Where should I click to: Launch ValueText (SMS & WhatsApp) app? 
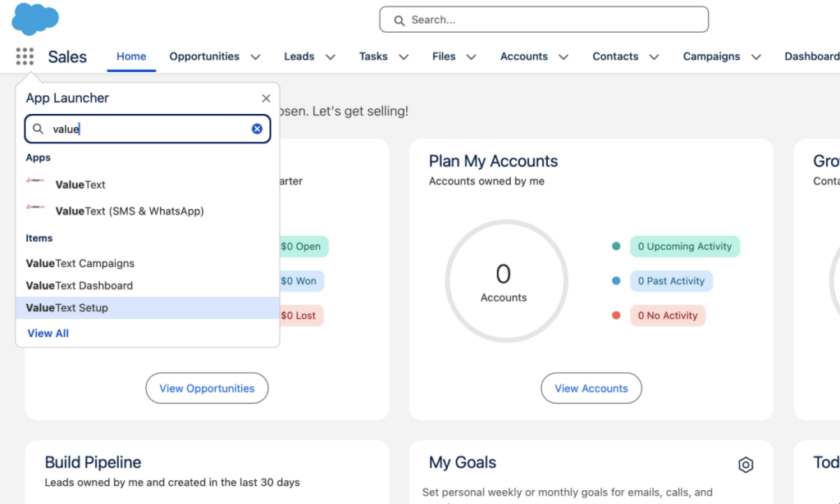tap(129, 211)
